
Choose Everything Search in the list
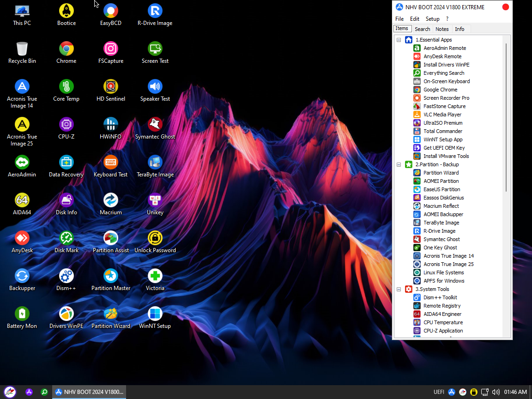click(x=444, y=73)
